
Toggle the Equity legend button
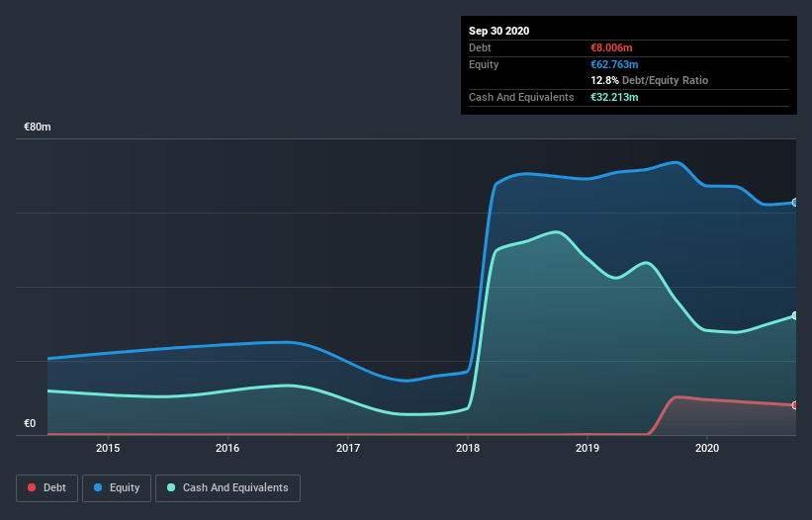click(x=117, y=488)
